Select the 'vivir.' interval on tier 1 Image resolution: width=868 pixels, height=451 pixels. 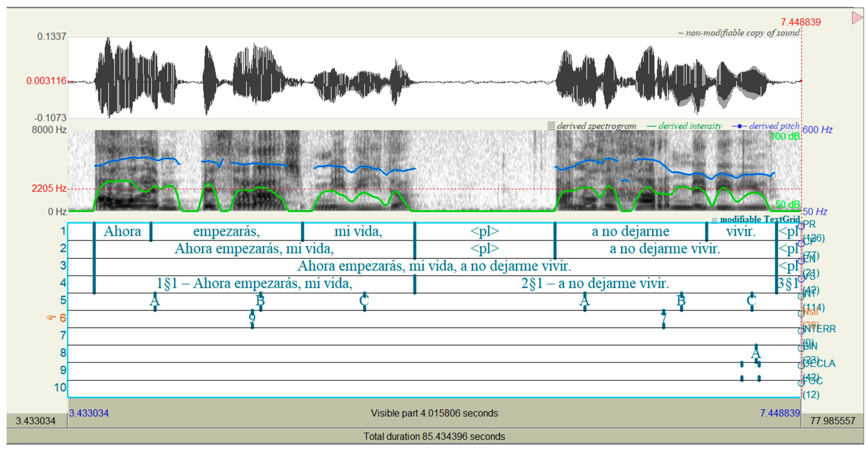click(x=741, y=231)
